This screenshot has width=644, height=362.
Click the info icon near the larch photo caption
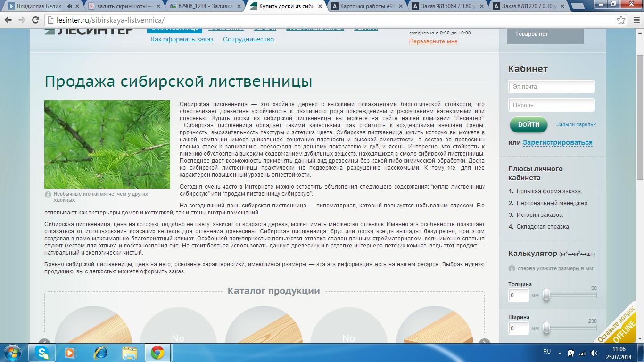click(48, 194)
